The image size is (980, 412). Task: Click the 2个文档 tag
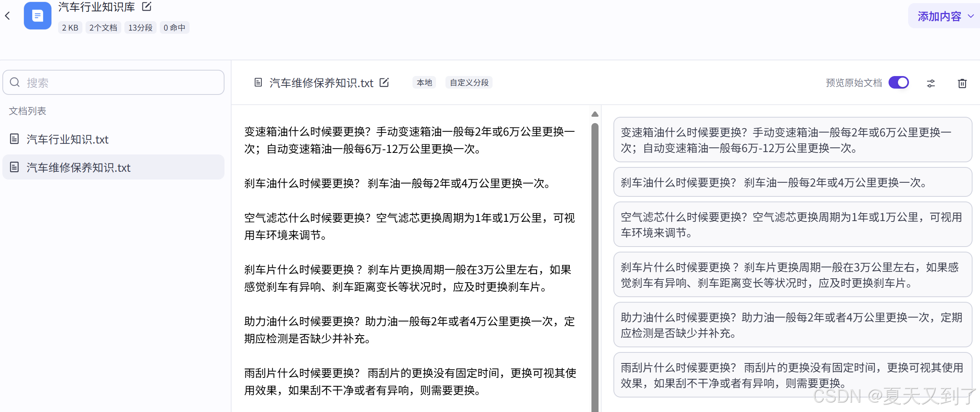pyautogui.click(x=103, y=27)
